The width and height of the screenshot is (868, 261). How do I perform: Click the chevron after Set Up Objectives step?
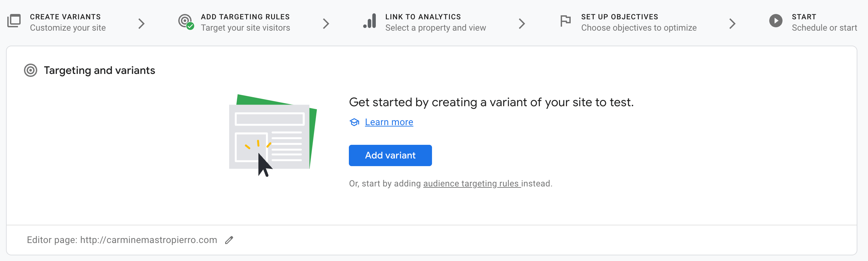point(732,24)
